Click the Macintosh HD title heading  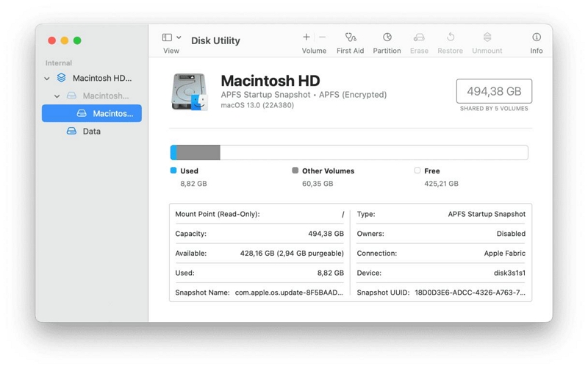[x=270, y=81]
